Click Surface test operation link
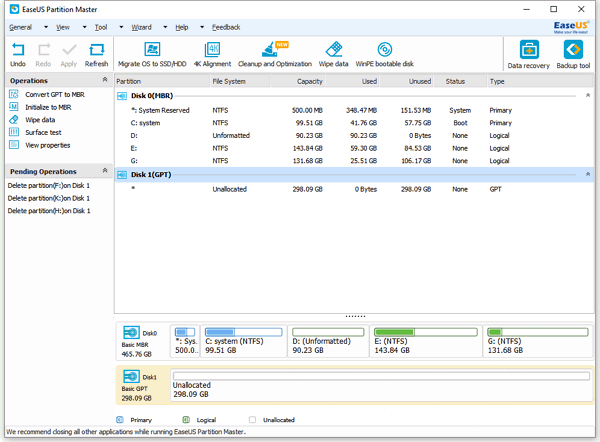600x442 pixels. (43, 132)
